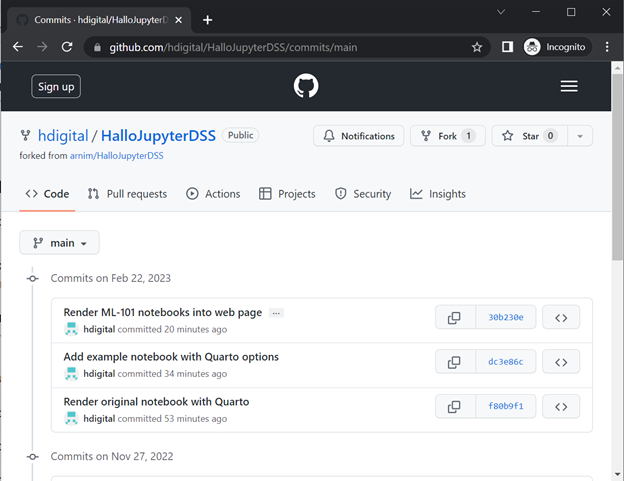This screenshot has height=481, width=624.
Task: Open commit hash f80b9f1
Action: click(506, 406)
